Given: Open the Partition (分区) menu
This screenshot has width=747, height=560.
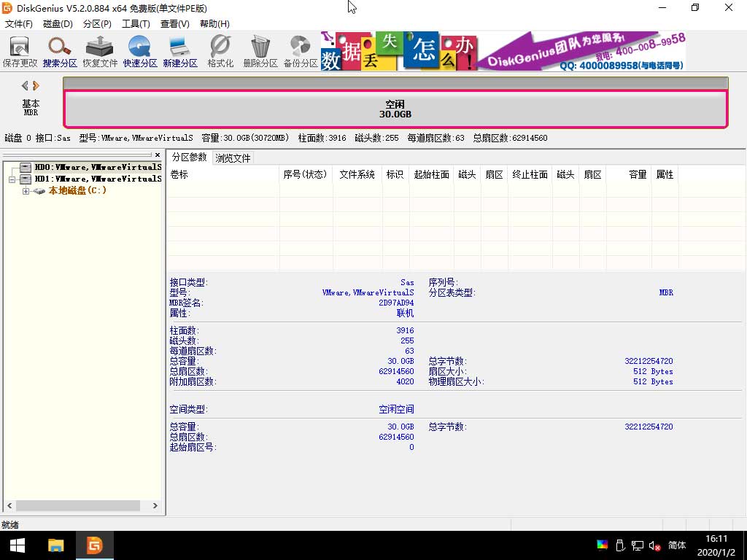Looking at the screenshot, I should click(x=97, y=24).
